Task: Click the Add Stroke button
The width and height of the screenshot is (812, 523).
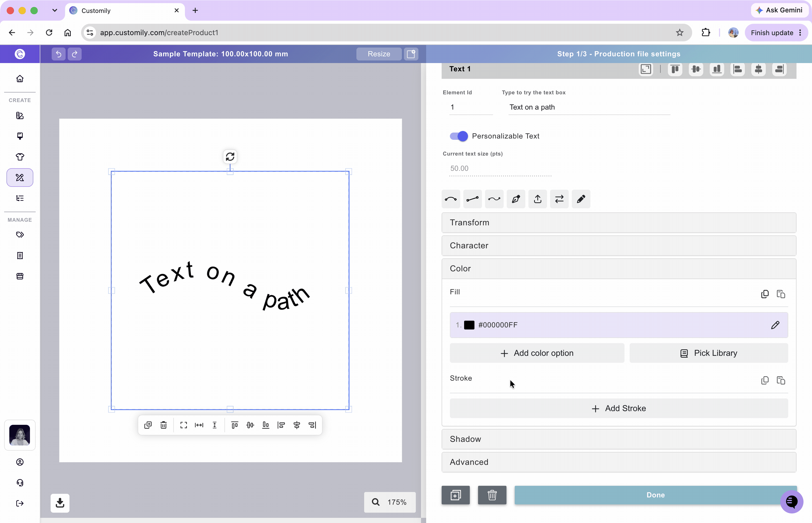Action: point(619,408)
